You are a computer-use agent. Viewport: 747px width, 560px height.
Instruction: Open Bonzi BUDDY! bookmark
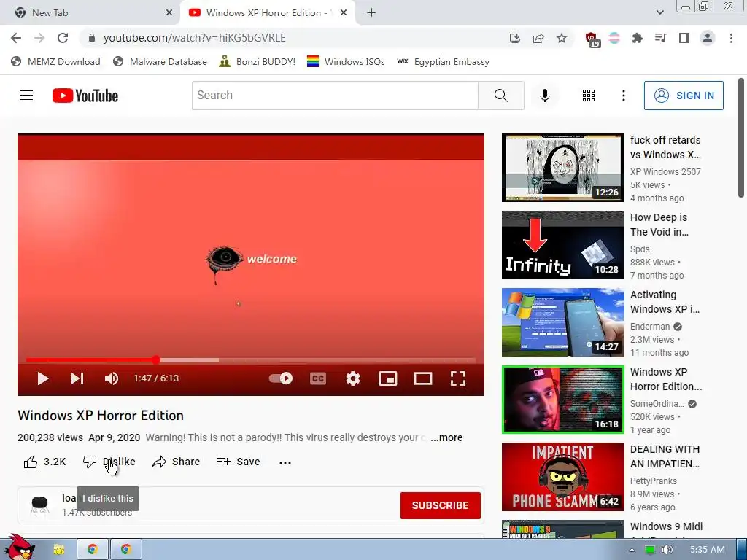click(258, 62)
